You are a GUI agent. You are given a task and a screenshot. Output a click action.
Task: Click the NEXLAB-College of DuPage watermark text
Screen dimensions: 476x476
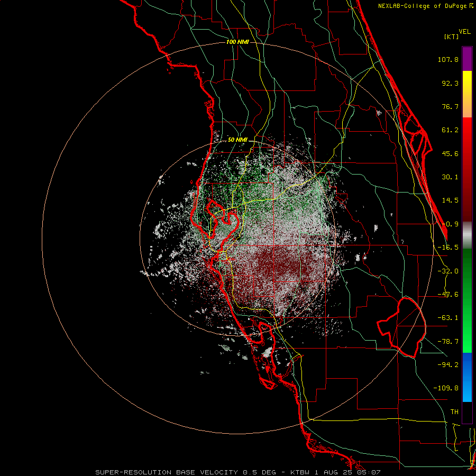click(425, 6)
